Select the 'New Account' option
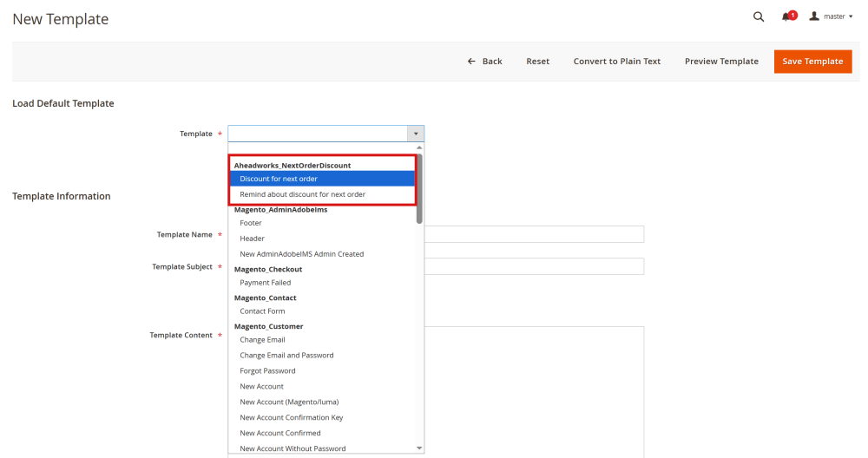868x458 pixels. (322, 387)
